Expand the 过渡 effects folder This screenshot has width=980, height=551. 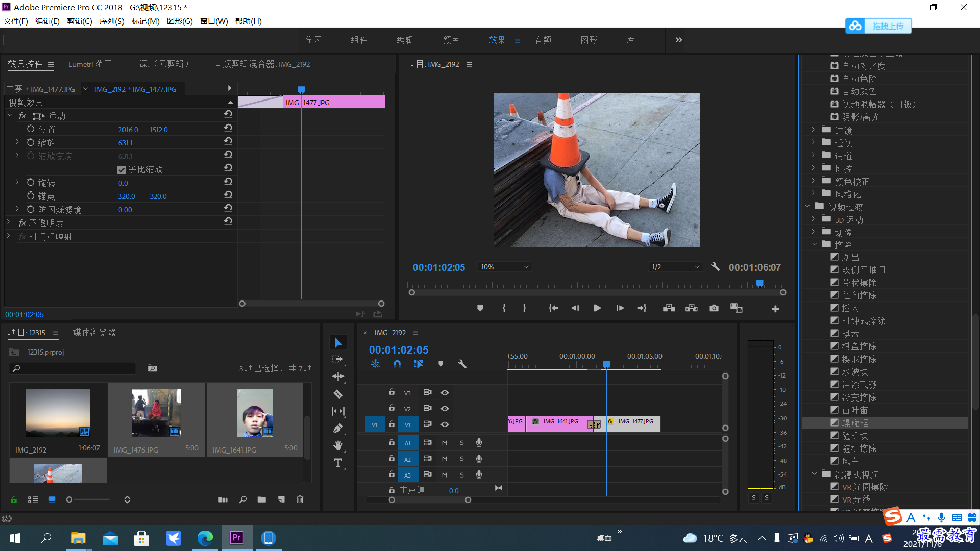pos(813,130)
